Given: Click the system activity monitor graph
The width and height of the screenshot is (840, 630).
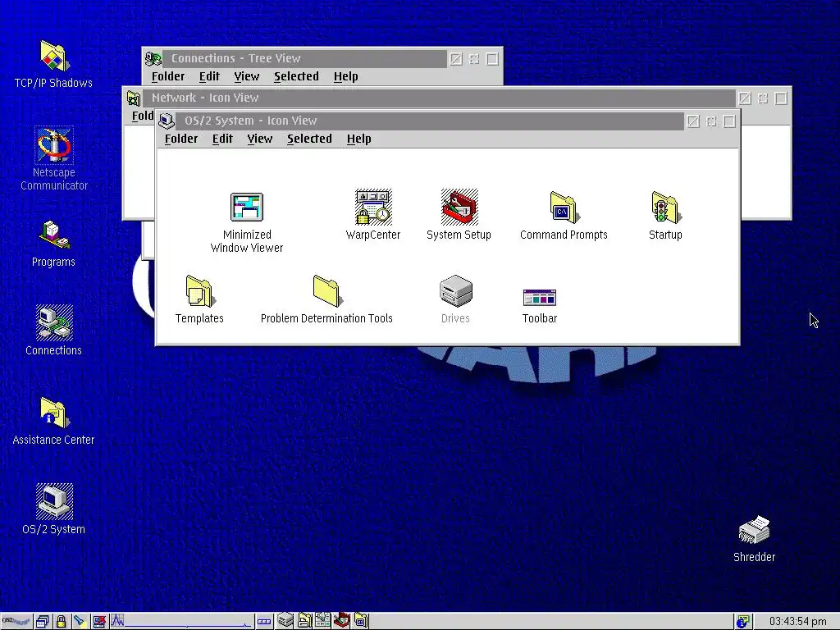Looking at the screenshot, I should [181, 622].
